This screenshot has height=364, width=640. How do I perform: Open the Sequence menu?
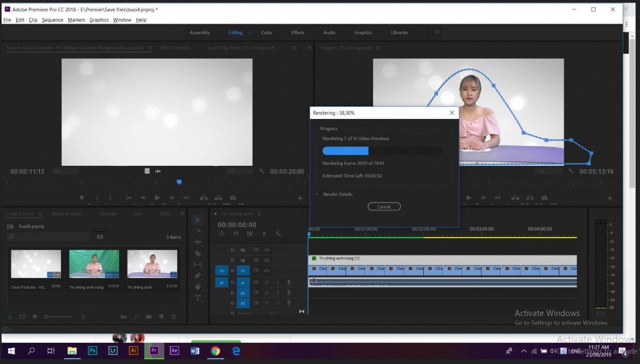coord(52,20)
